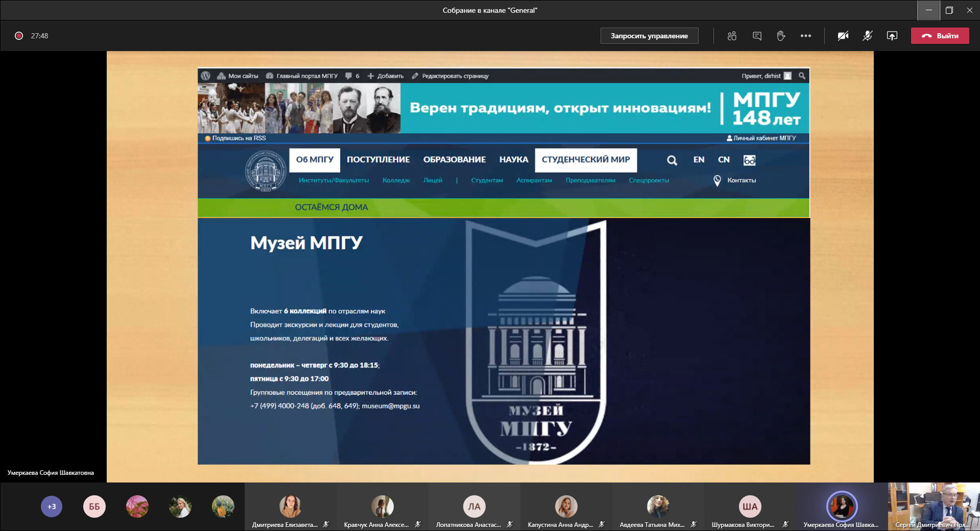Open share content tray icon
980x531 pixels.
tap(892, 36)
